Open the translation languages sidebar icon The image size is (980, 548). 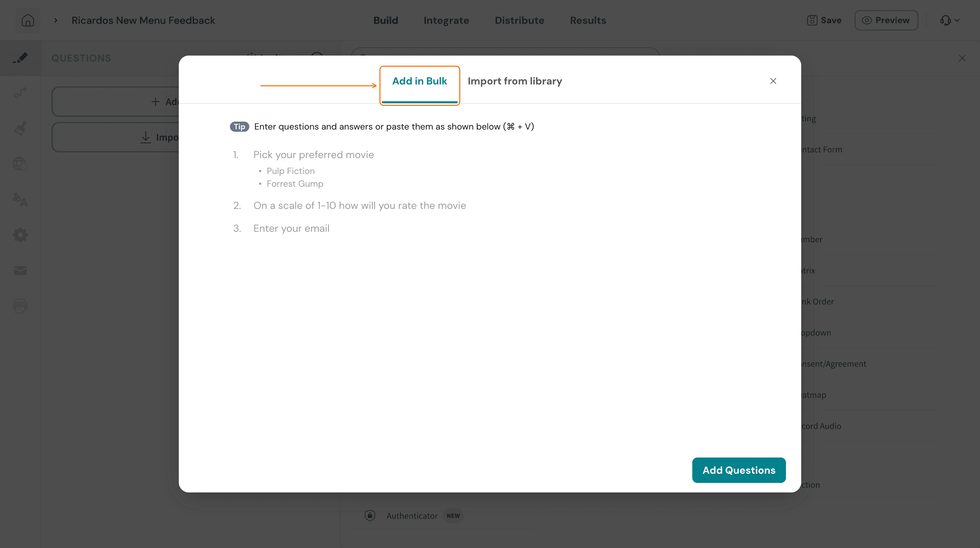pos(20,200)
